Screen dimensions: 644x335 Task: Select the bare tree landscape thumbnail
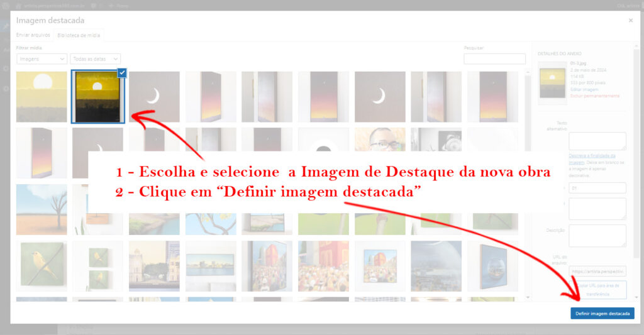click(x=42, y=209)
